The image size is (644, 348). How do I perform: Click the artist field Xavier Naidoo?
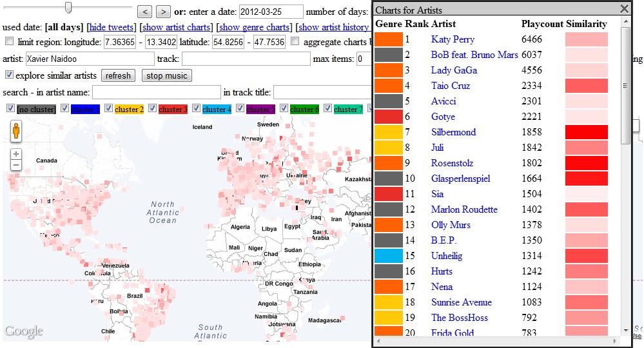click(x=90, y=59)
